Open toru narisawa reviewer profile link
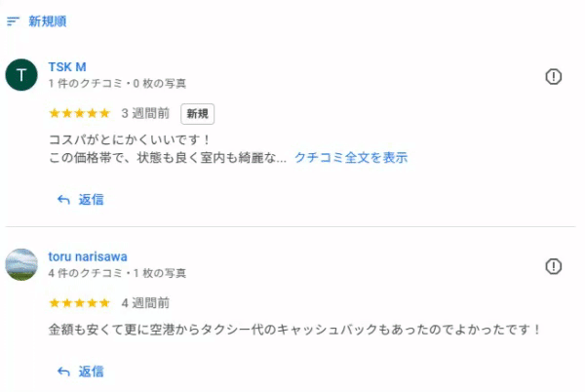Screen dimensions: 585x392 click(x=88, y=256)
